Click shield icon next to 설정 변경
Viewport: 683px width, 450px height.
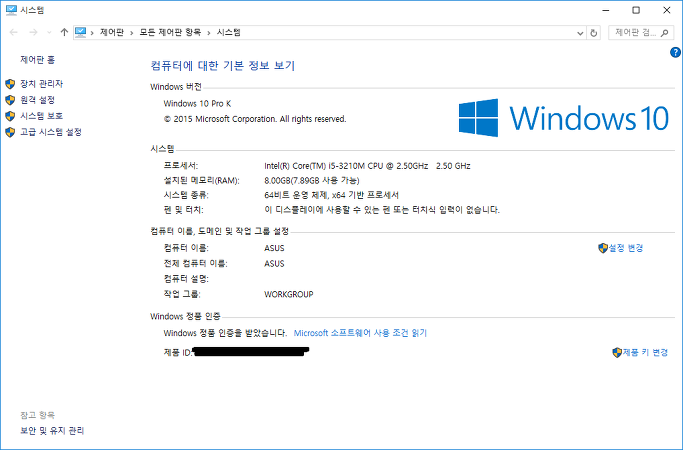(x=603, y=248)
